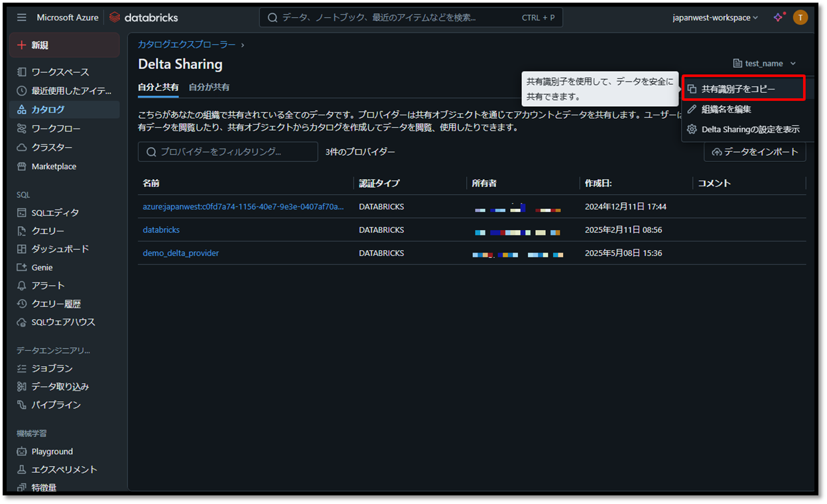Choose 組織名を編集 from the menu
Image resolution: width=827 pixels, height=504 pixels.
coord(726,109)
